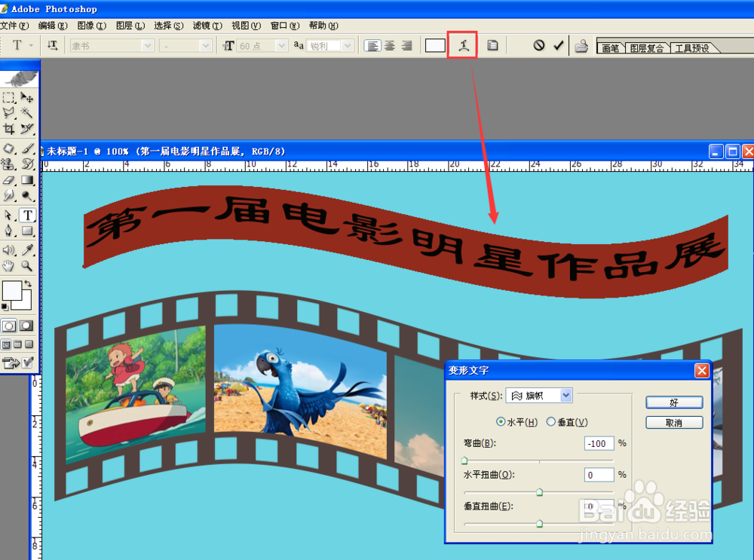Select the Pen tool
754x560 pixels.
(x=8, y=231)
